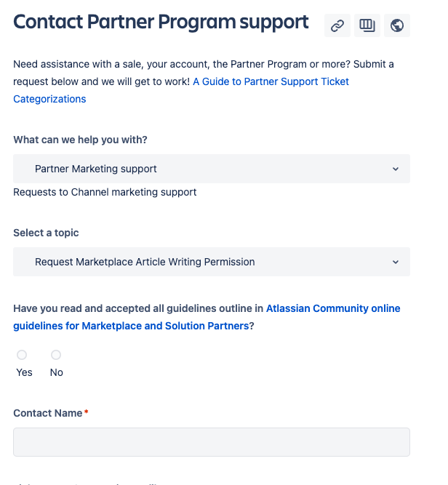The height and width of the screenshot is (485, 448).
Task: Select the Yes radio button
Action: pyautogui.click(x=22, y=355)
